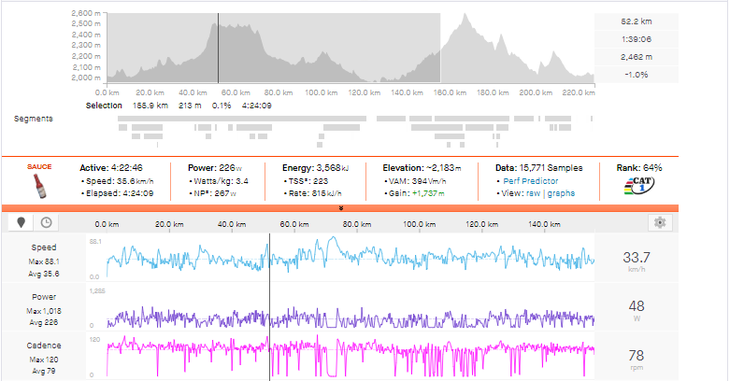Click the Power: 226w stat

(x=215, y=168)
